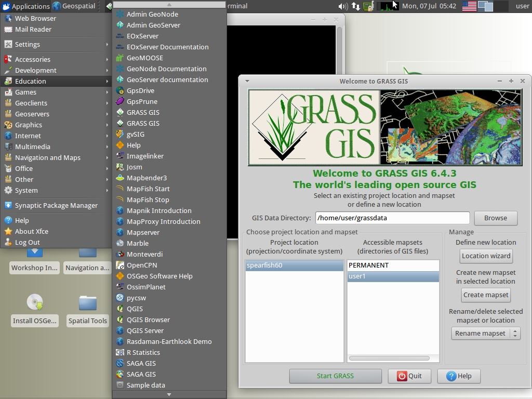Open Imagelinker entry
532x399 pixels.
tap(169, 156)
